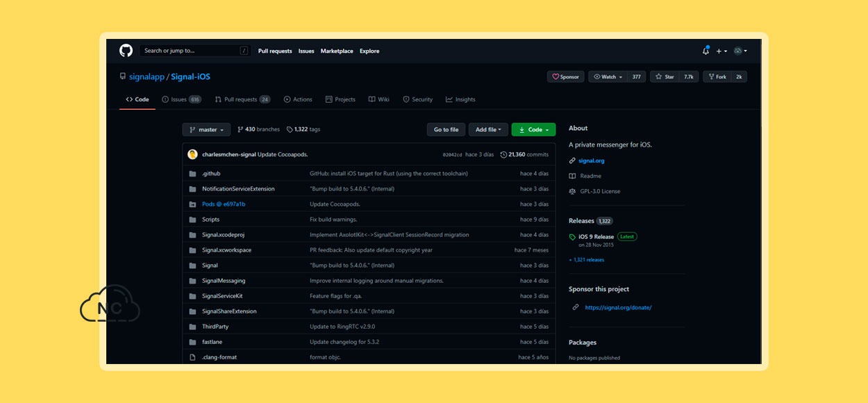Open Issues in top navigation
868x403 pixels.
[x=306, y=51]
